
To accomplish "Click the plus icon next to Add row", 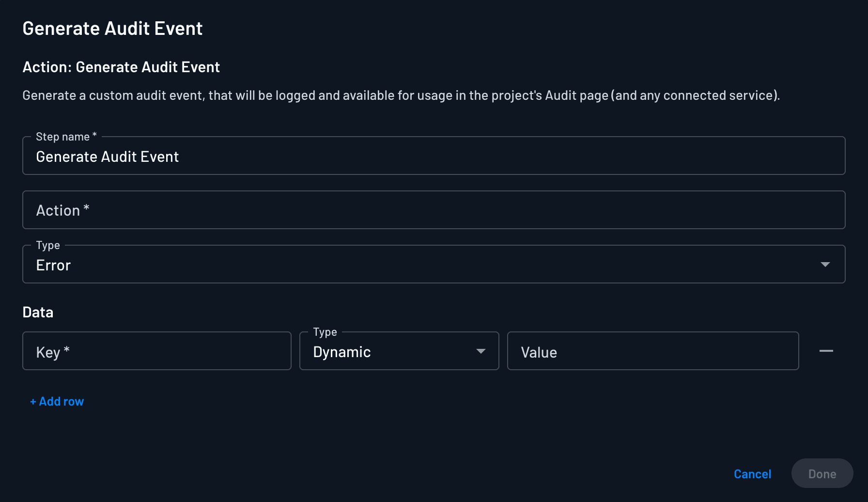I will click(x=32, y=401).
